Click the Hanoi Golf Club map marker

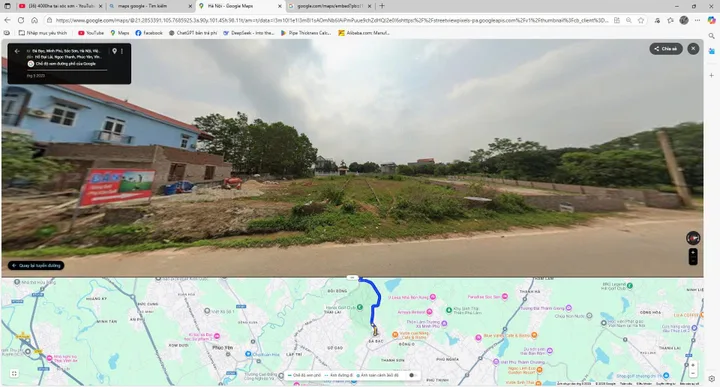coord(360,307)
